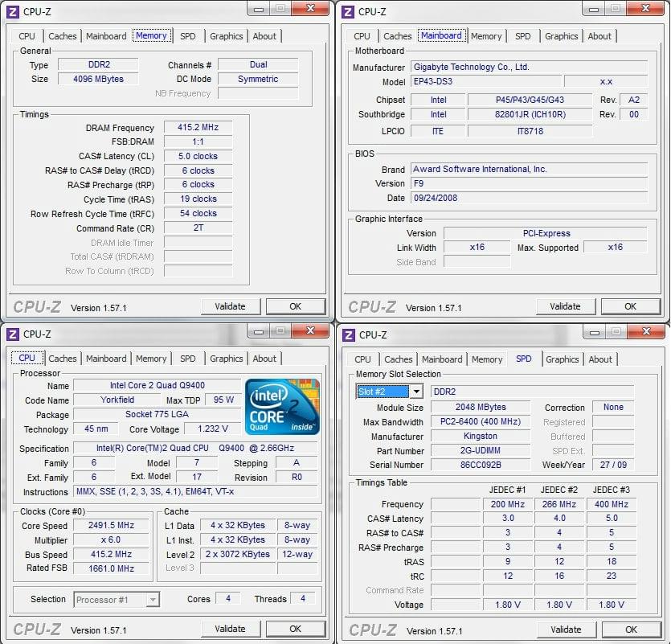This screenshot has height=644, width=671.
Task: Switch to Caches tab in the CPU window
Action: pos(63,359)
